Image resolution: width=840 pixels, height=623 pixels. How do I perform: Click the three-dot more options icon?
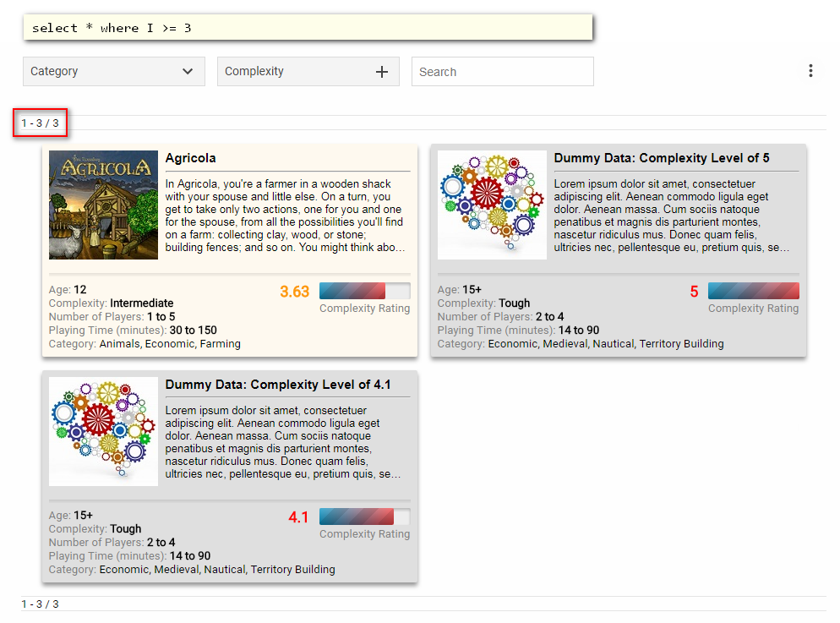(810, 71)
